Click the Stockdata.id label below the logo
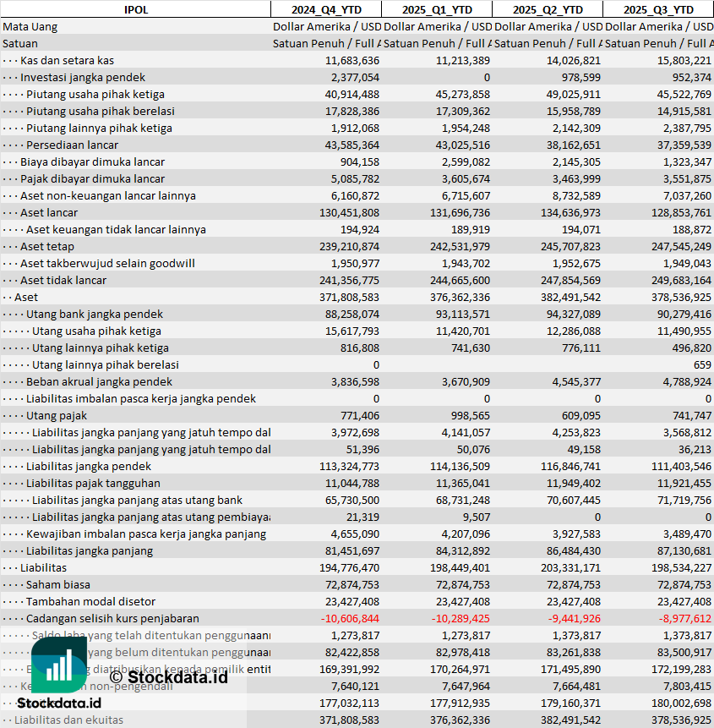 [64, 703]
